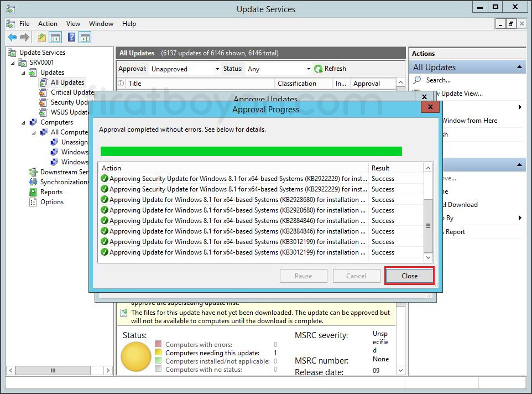Click the red 'Computers with errors' swatch
532x394 pixels.
(x=158, y=344)
